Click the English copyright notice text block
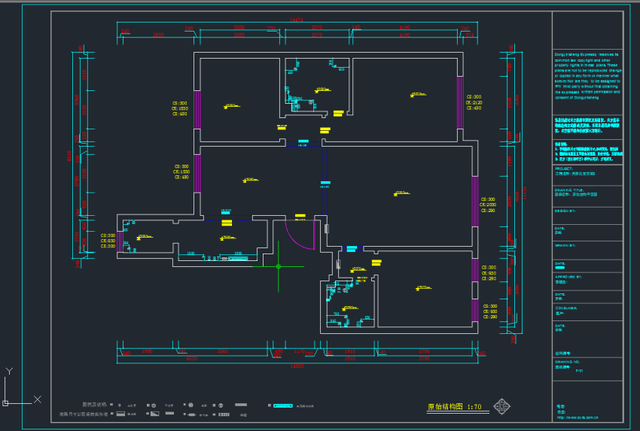Screen dimensions: 640x431 click(587, 76)
